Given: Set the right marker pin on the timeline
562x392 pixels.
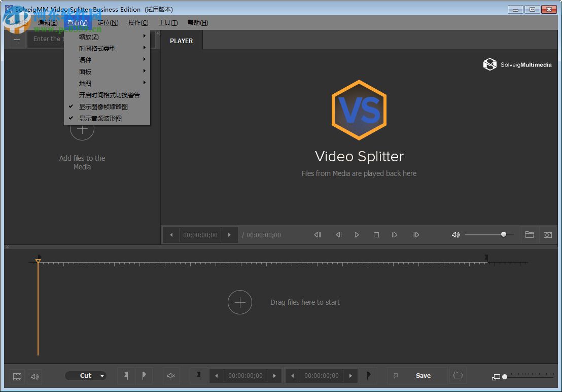Looking at the screenshot, I should click(144, 376).
